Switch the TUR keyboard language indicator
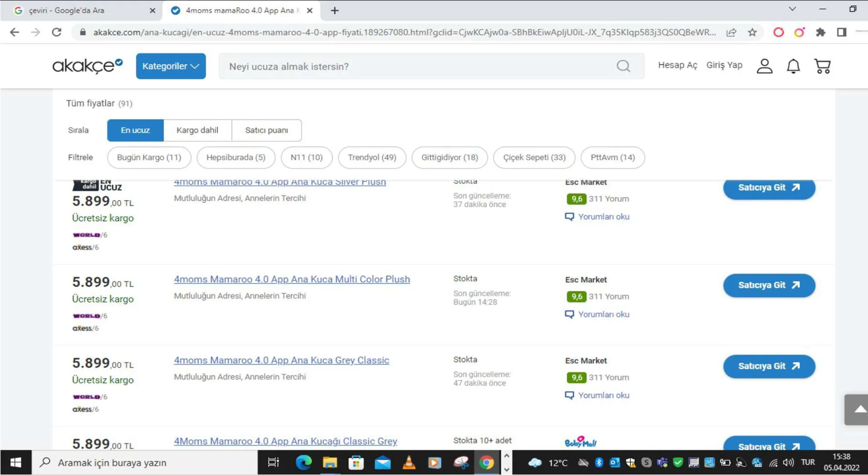 pyautogui.click(x=808, y=462)
